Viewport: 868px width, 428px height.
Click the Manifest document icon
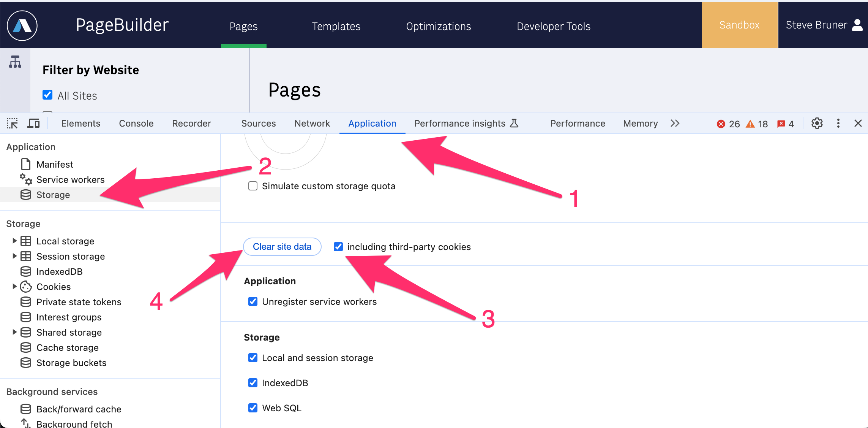coord(26,164)
